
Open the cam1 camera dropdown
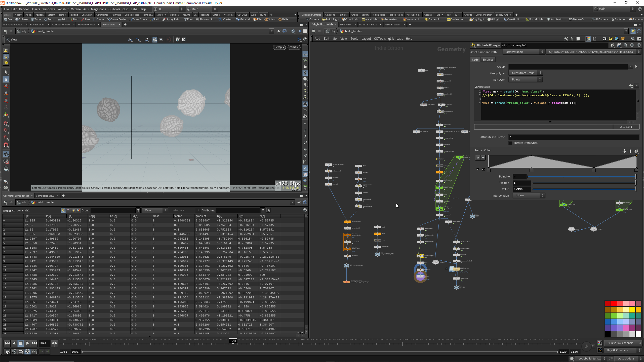(294, 47)
